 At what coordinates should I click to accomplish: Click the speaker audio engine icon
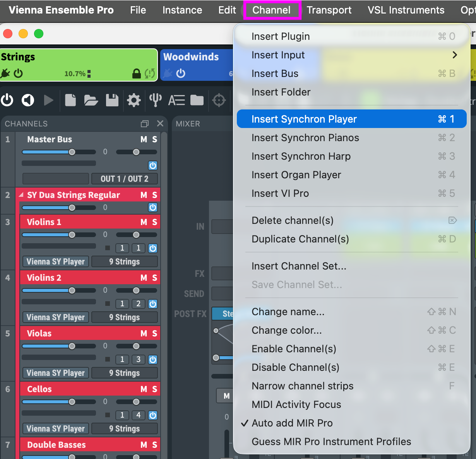click(x=28, y=100)
